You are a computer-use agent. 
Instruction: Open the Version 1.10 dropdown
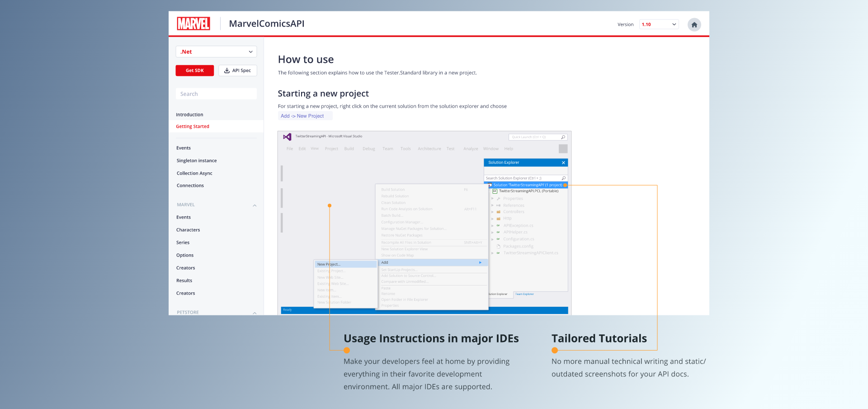659,24
